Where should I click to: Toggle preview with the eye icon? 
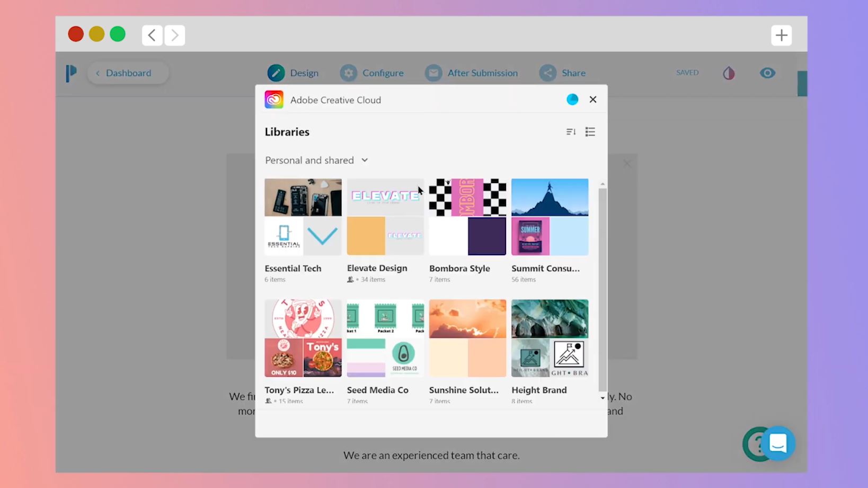(767, 73)
